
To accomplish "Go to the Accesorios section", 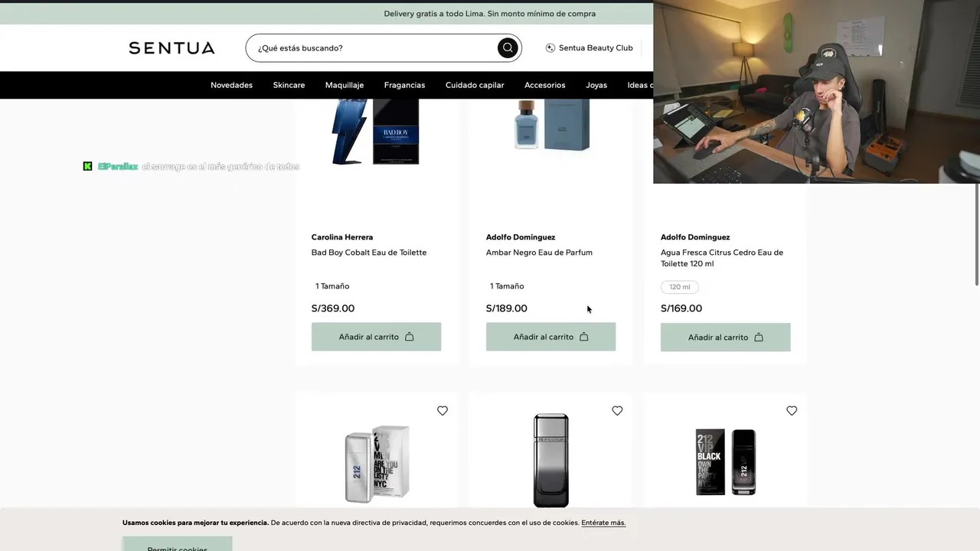I will coord(545,85).
